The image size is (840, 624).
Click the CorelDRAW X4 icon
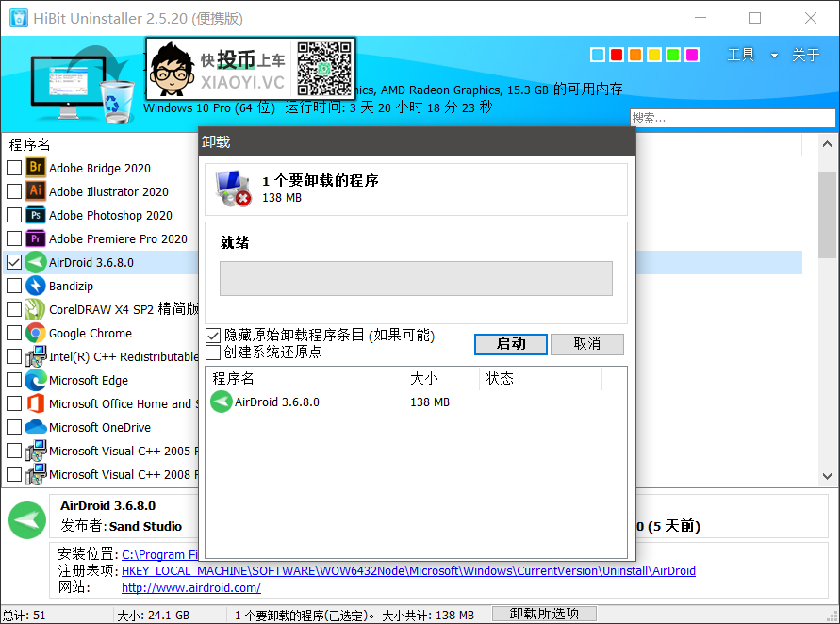36,309
